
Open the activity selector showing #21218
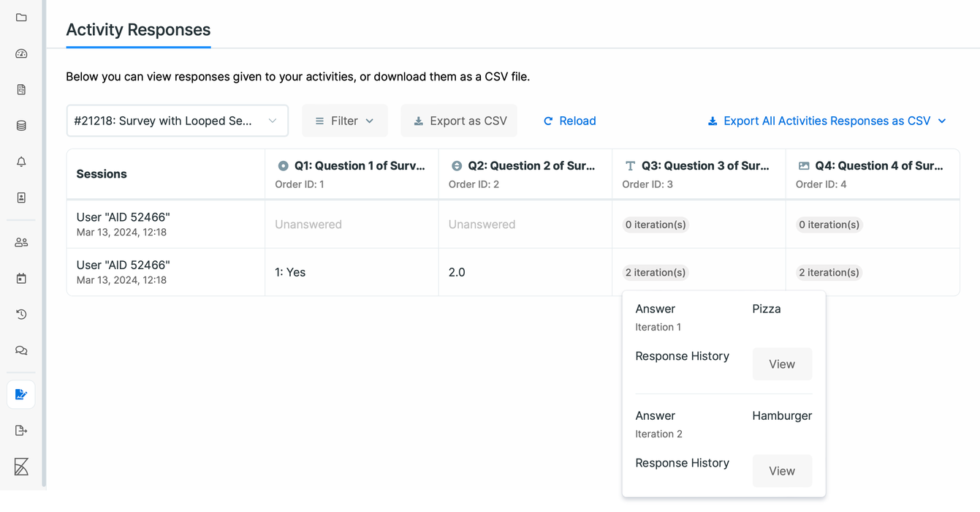(177, 120)
